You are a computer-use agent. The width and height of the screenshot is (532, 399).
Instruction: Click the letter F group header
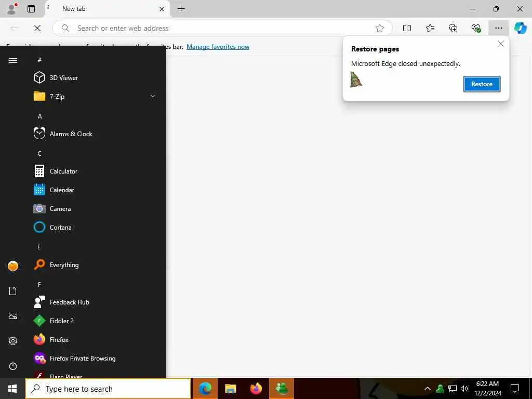(39, 284)
